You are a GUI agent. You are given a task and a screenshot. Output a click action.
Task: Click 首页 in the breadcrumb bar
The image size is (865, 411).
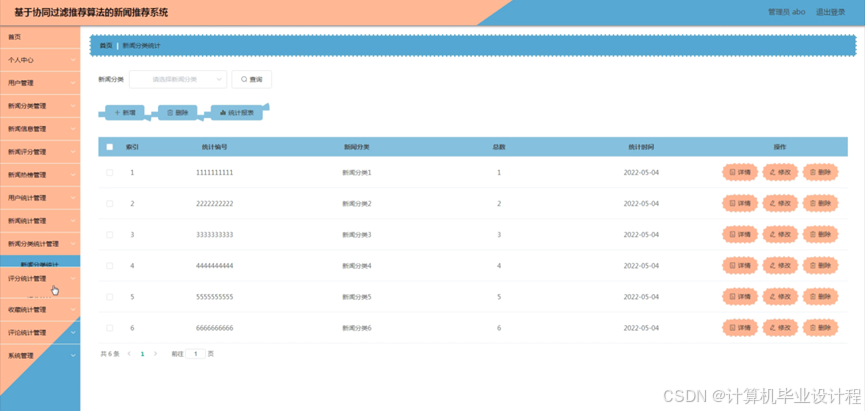pos(106,46)
